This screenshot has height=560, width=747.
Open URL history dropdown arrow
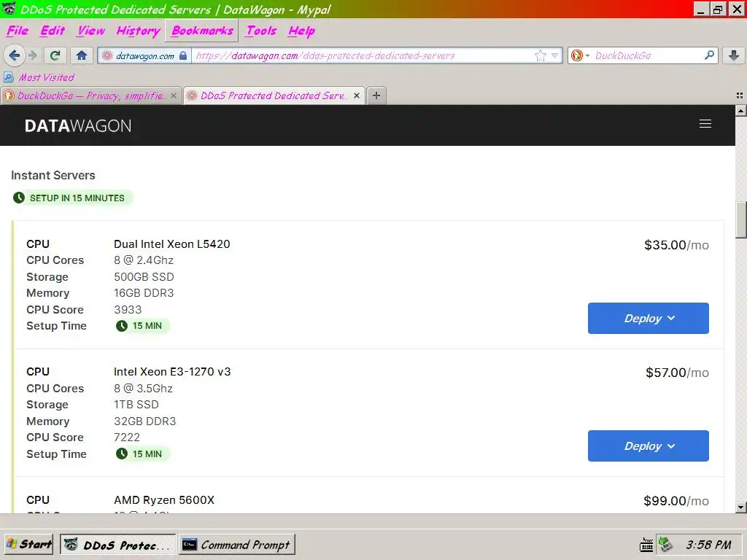(x=554, y=55)
